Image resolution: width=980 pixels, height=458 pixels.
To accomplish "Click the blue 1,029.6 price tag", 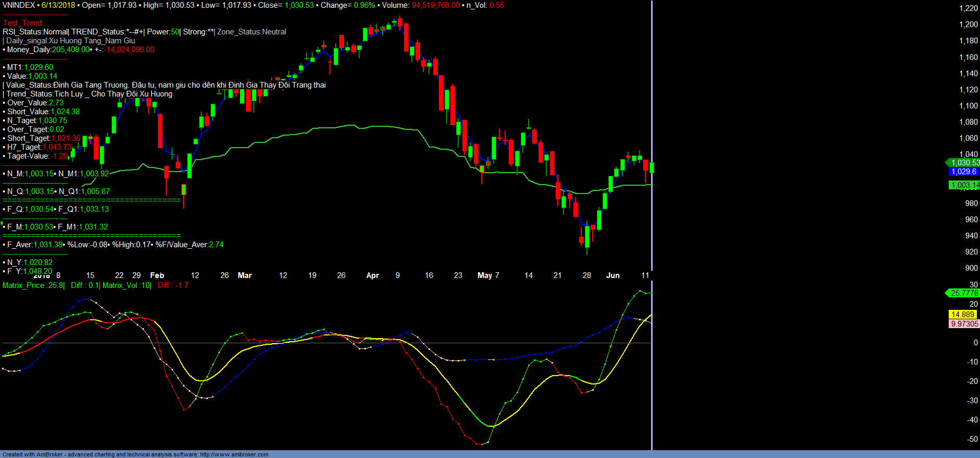I will pyautogui.click(x=963, y=172).
